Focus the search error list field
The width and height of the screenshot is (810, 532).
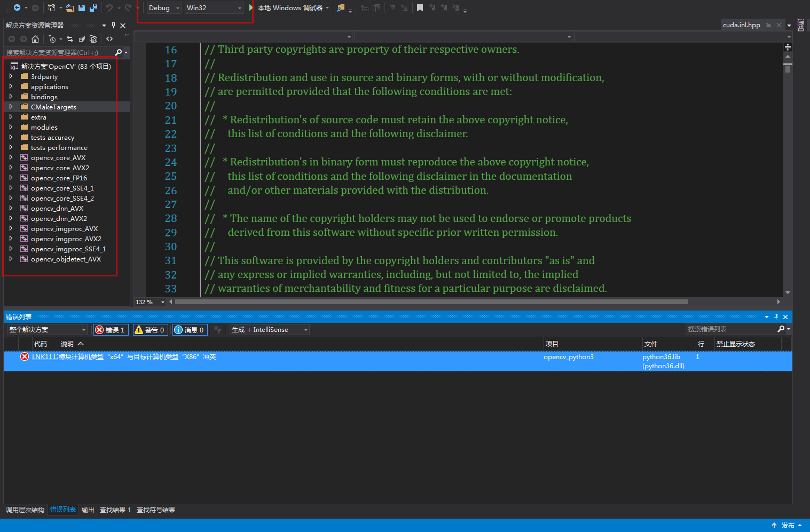coord(730,329)
